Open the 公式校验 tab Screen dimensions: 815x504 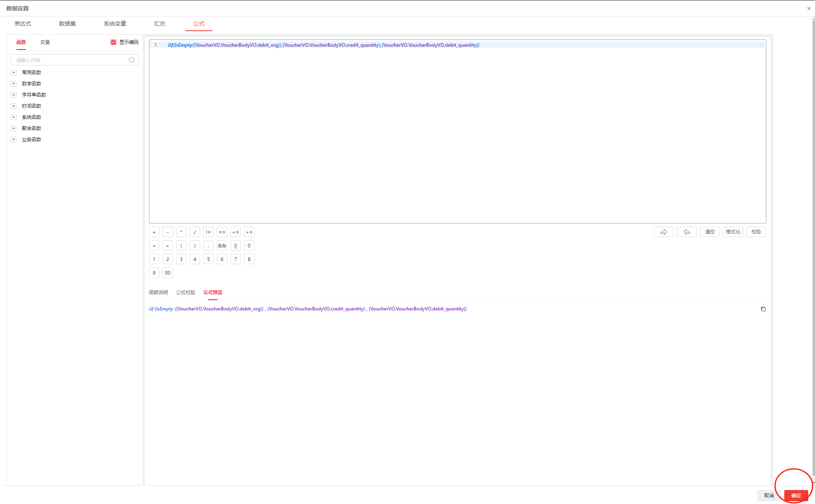coord(186,293)
